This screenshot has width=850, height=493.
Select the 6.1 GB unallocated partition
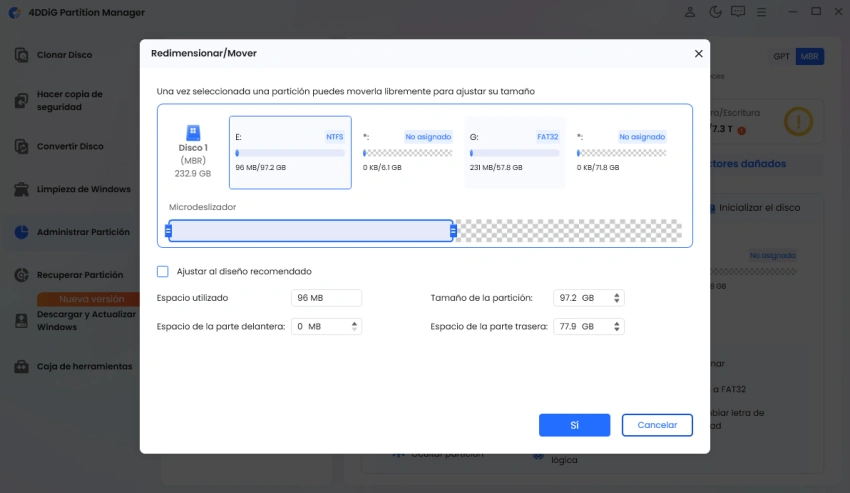point(407,152)
